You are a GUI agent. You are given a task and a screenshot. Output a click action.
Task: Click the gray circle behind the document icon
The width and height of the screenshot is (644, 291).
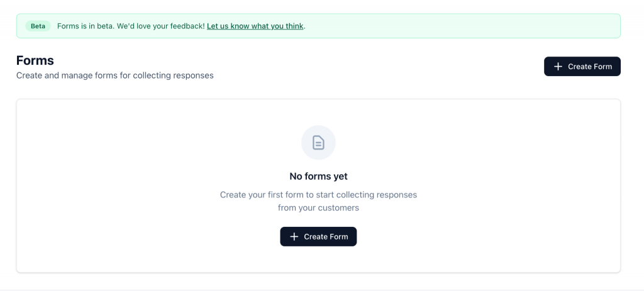point(318,143)
